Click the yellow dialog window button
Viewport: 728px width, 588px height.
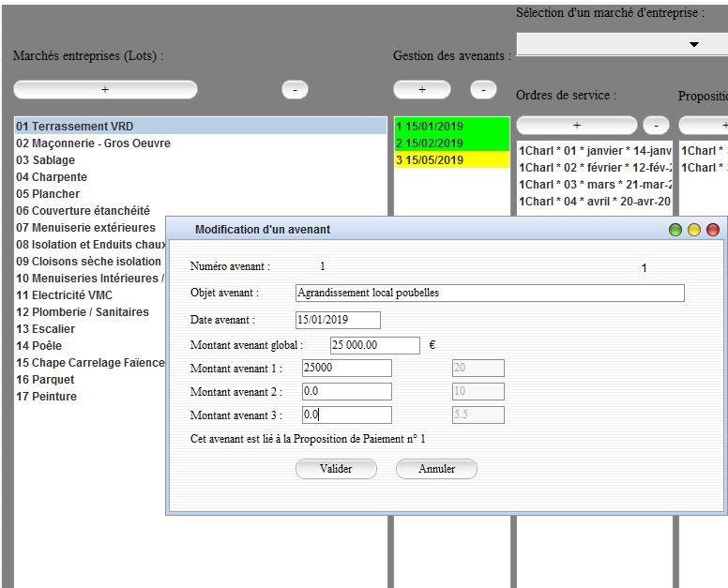point(694,230)
